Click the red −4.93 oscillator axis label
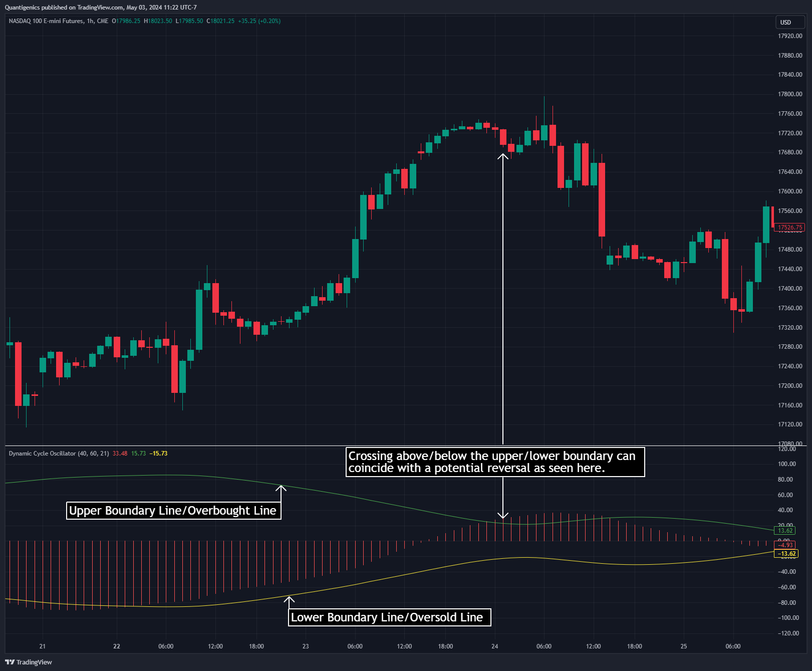This screenshot has width=812, height=671. click(x=785, y=545)
